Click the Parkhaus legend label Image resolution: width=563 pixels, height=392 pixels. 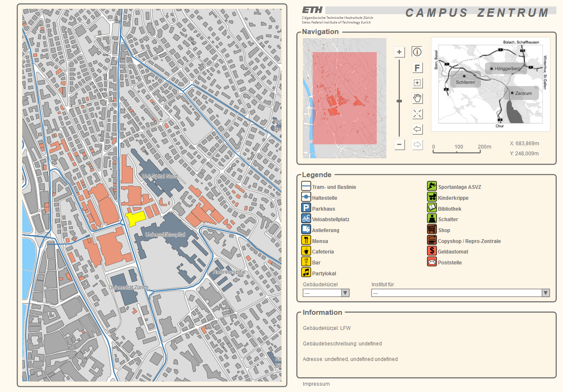click(x=323, y=209)
